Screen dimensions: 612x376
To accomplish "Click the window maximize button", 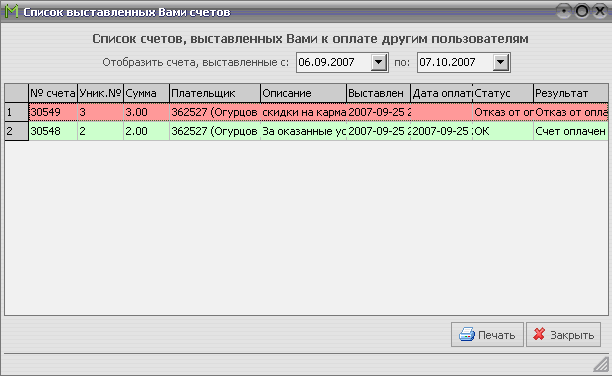I will click(x=582, y=11).
